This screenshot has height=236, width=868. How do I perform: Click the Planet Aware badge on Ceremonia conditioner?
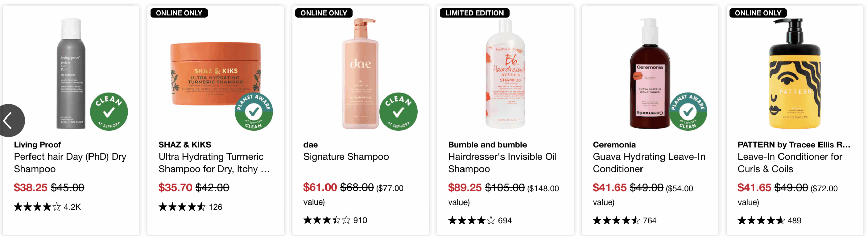click(688, 112)
